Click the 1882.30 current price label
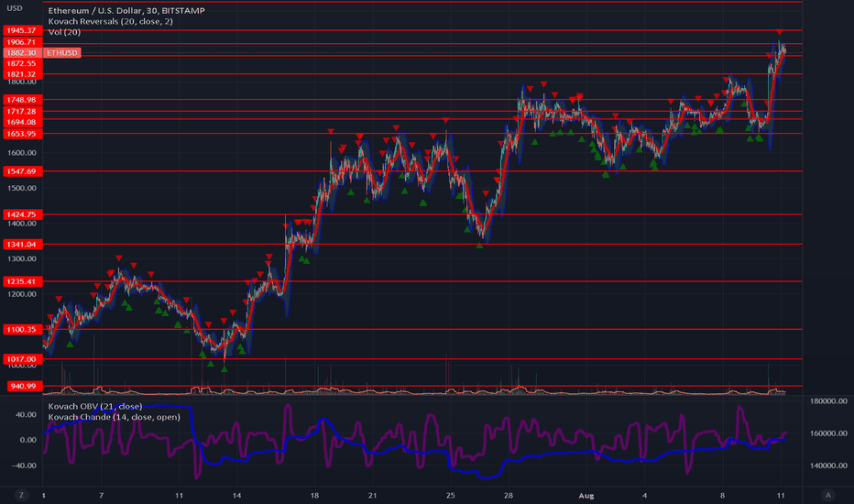The height and width of the screenshot is (504, 854). [x=22, y=53]
